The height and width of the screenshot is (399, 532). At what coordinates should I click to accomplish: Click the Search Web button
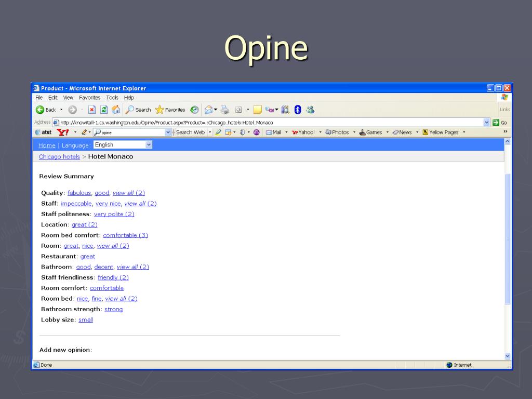pos(190,132)
